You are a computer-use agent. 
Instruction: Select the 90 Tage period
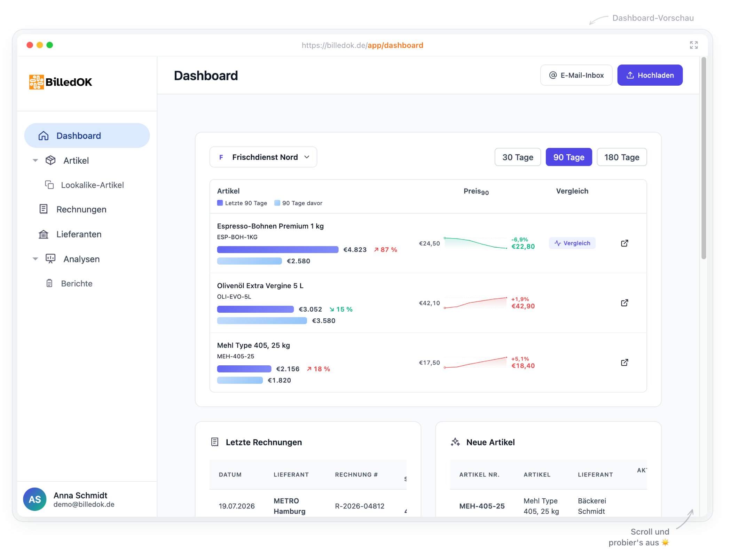point(568,157)
